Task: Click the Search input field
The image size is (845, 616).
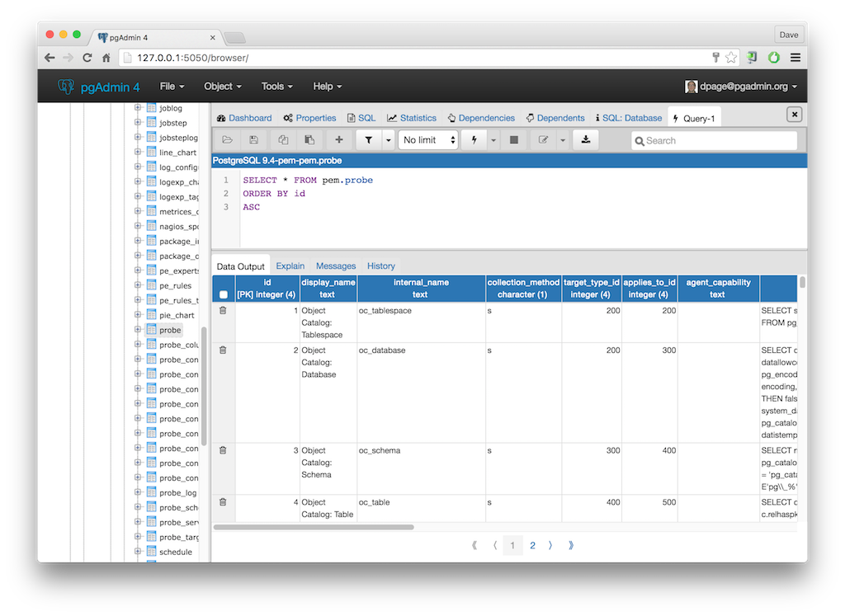Action: [714, 140]
